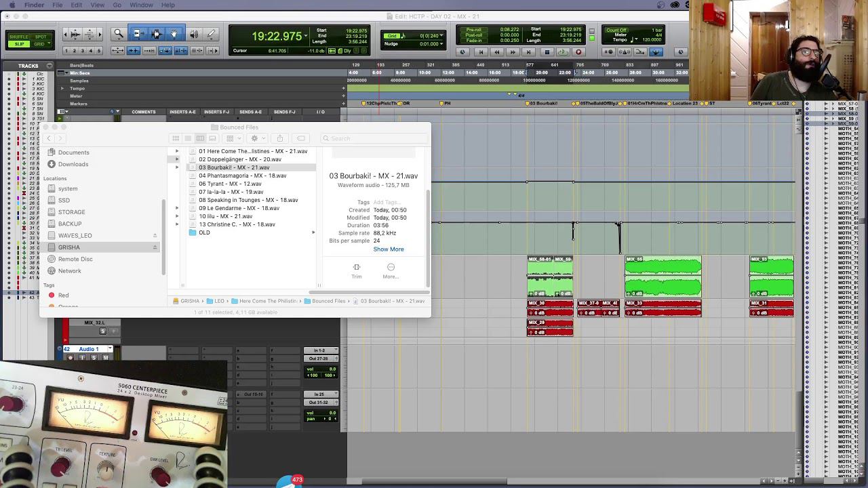Click the Finder Share icon
868x488 pixels.
[x=279, y=138]
